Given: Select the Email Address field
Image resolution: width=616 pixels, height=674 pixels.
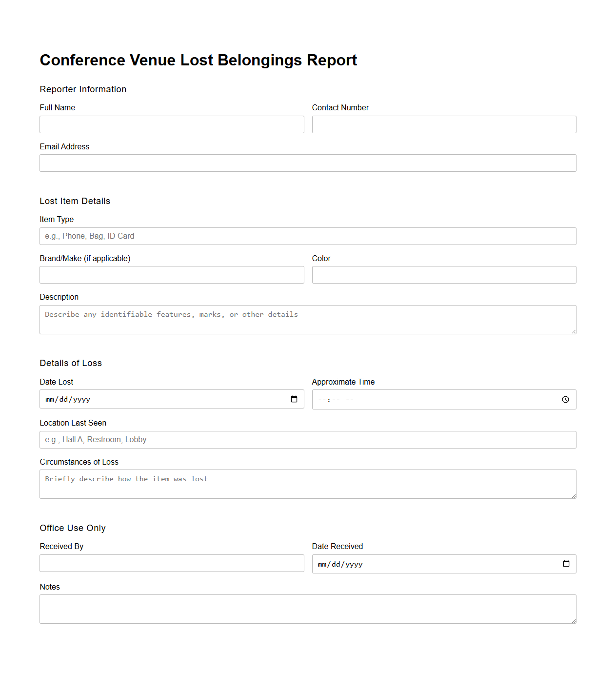Looking at the screenshot, I should click(308, 163).
